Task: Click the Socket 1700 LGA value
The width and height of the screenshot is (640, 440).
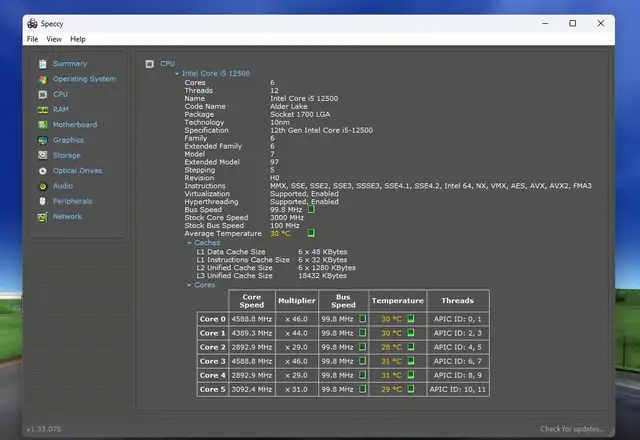Action: tap(300, 114)
